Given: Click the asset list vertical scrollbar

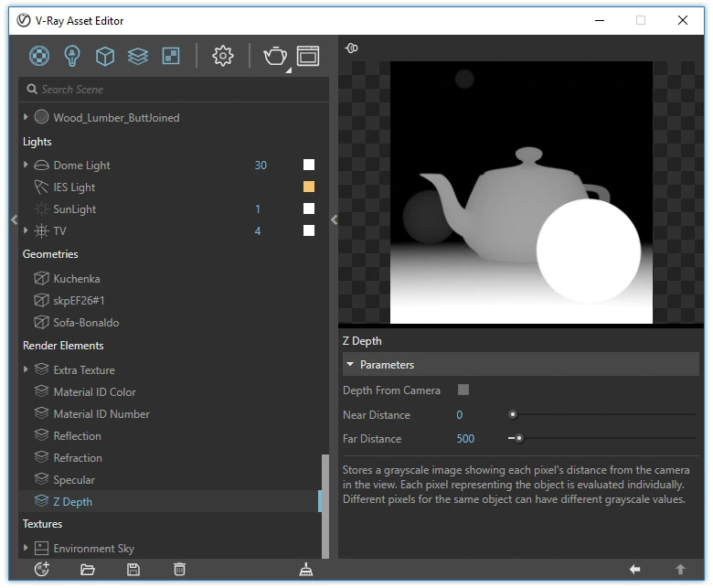Looking at the screenshot, I should [x=325, y=506].
